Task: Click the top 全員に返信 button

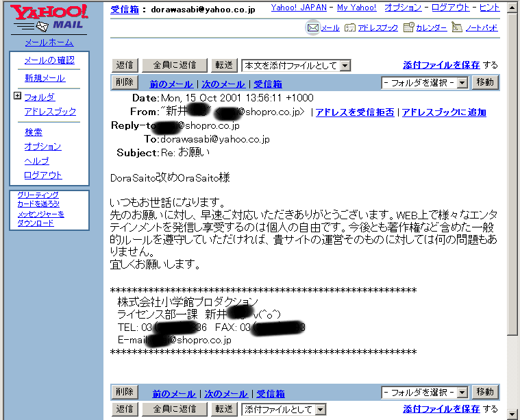Action: 175,65
